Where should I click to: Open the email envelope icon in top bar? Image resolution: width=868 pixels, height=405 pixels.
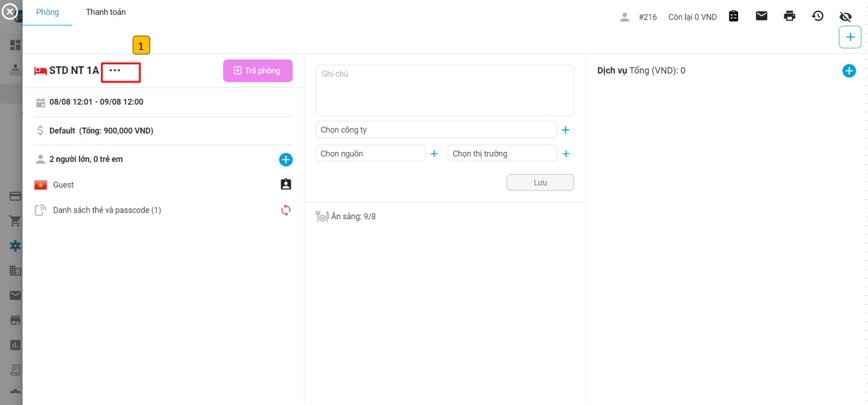click(x=762, y=16)
